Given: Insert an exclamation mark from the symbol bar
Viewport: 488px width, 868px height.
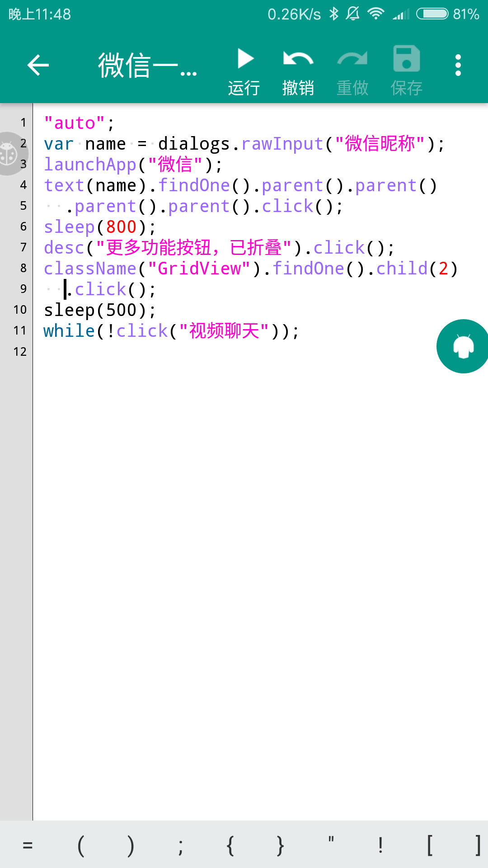Looking at the screenshot, I should 380,845.
